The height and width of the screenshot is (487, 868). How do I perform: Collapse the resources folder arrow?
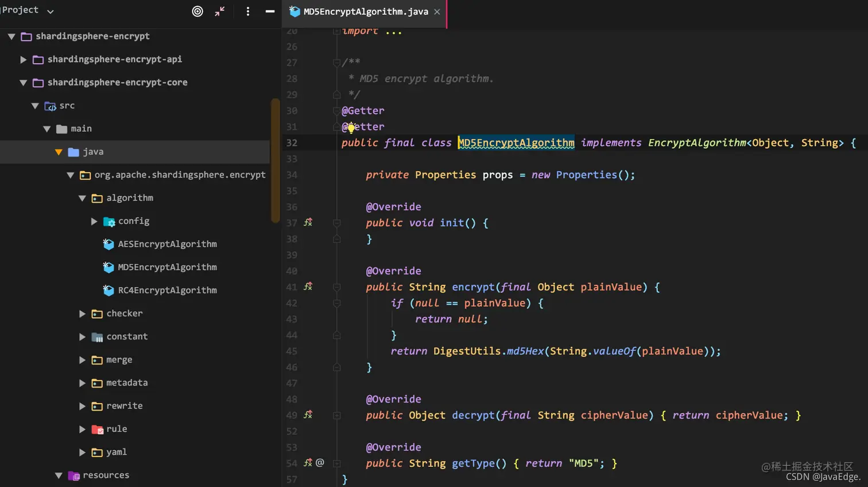pos(59,476)
